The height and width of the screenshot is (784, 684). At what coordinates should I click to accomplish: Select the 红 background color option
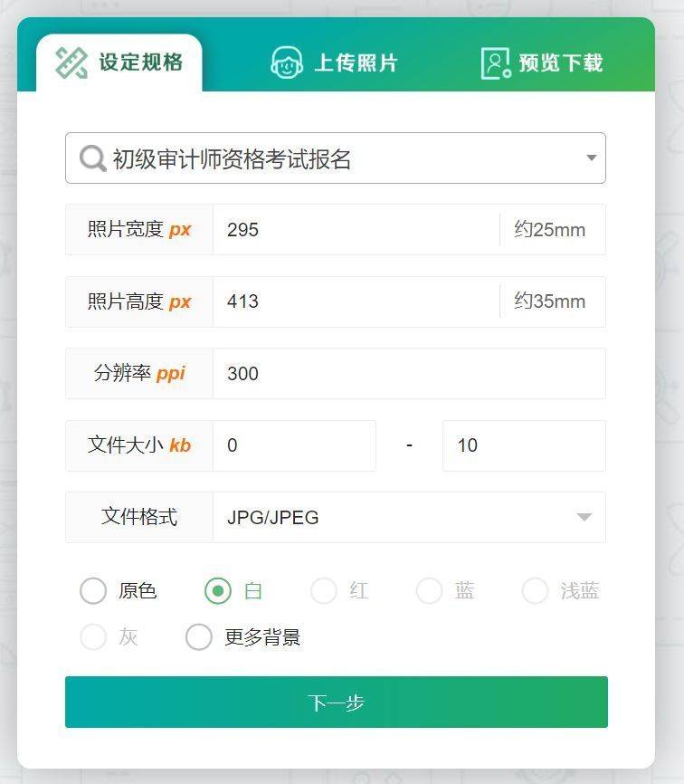324,591
